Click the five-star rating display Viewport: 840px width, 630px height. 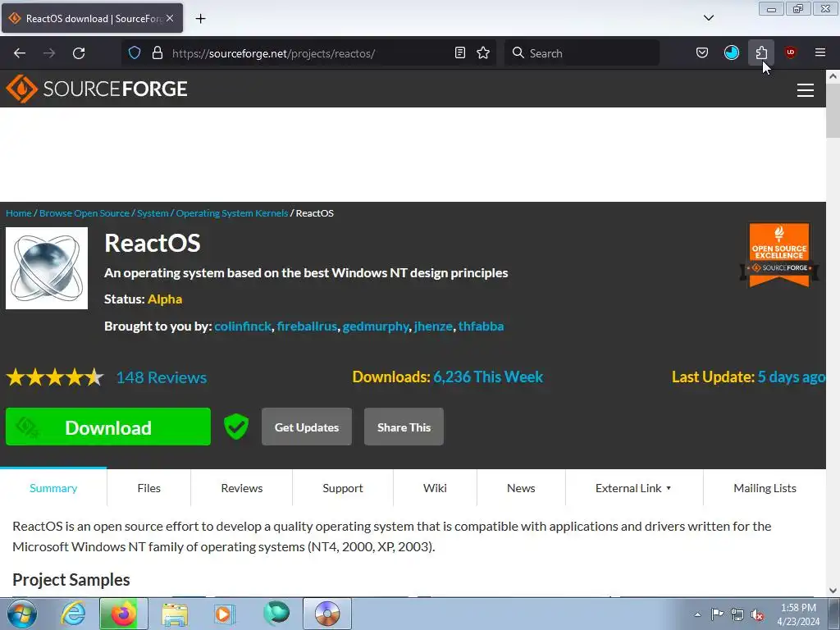[55, 377]
